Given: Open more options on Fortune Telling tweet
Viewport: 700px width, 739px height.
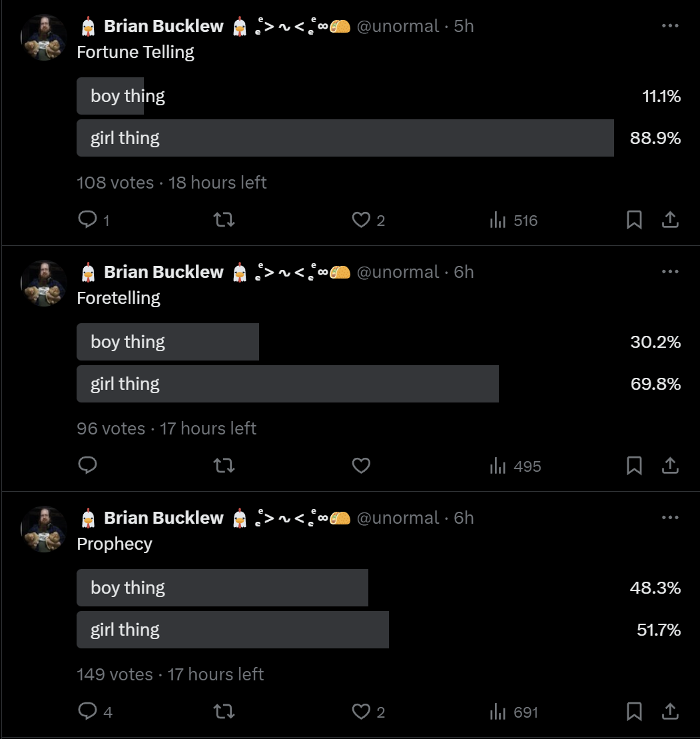Looking at the screenshot, I should click(x=670, y=26).
